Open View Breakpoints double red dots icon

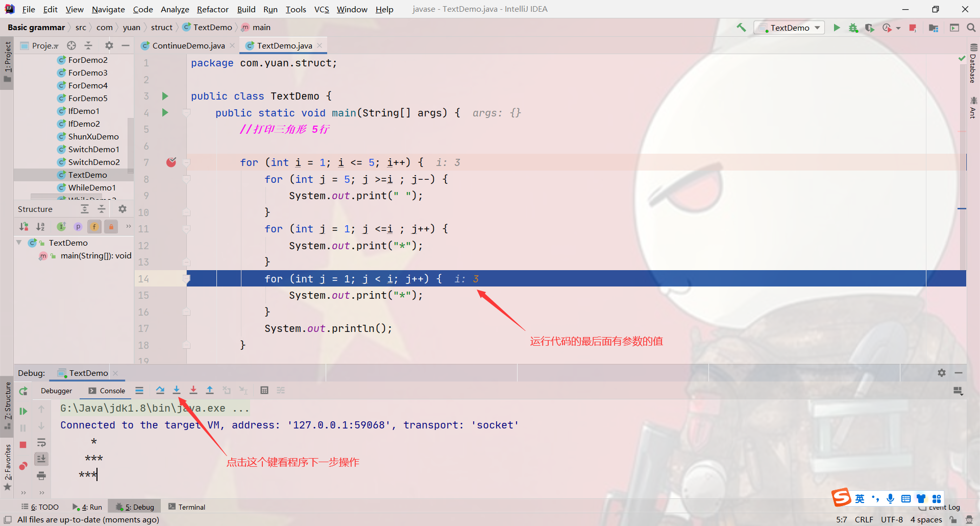23,466
